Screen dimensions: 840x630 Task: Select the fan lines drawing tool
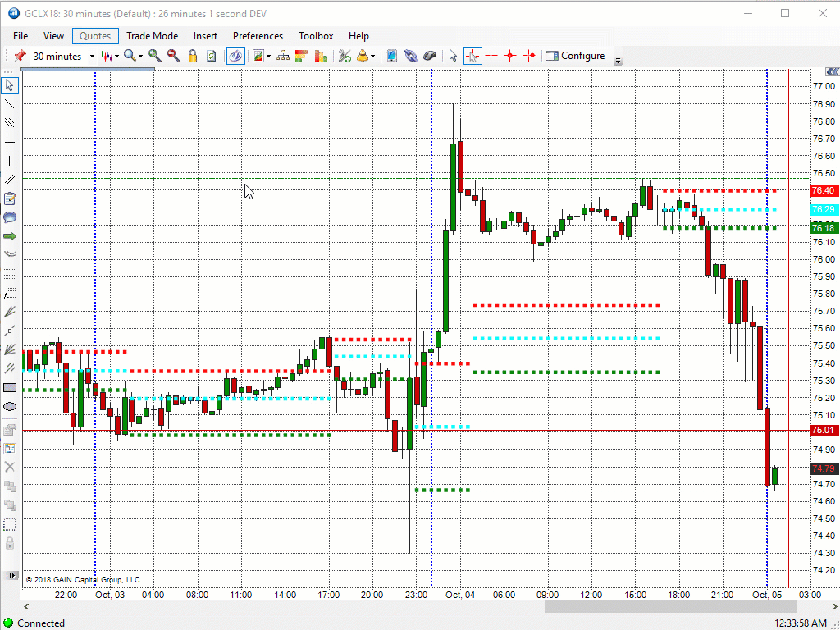tap(10, 311)
